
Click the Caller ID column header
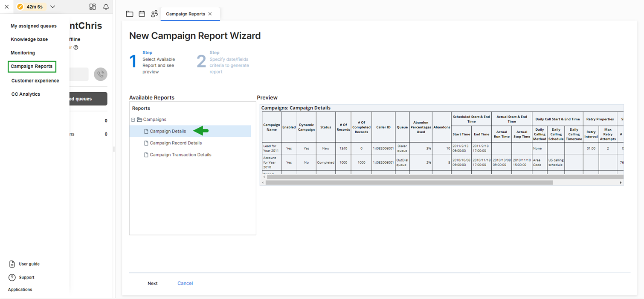(383, 127)
